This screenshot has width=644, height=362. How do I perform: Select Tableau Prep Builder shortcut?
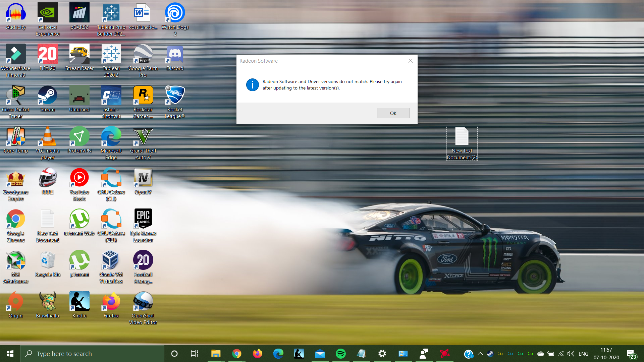111,19
